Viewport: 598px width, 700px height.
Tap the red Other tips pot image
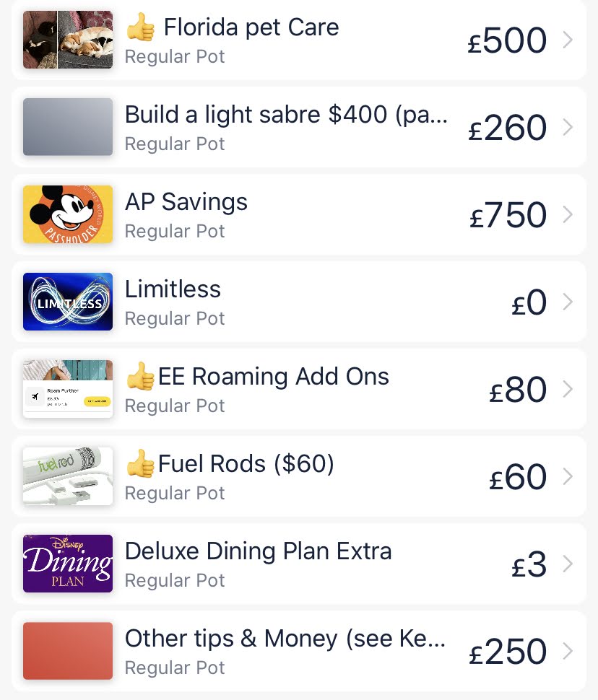click(x=68, y=651)
